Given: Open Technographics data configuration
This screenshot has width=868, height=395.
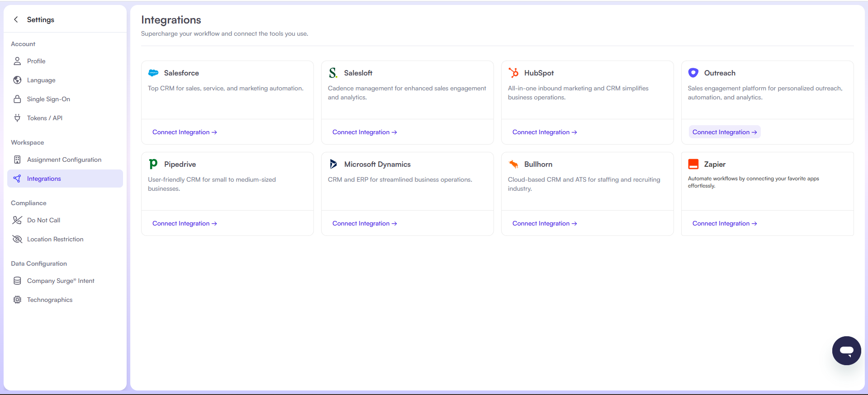Looking at the screenshot, I should coord(49,300).
